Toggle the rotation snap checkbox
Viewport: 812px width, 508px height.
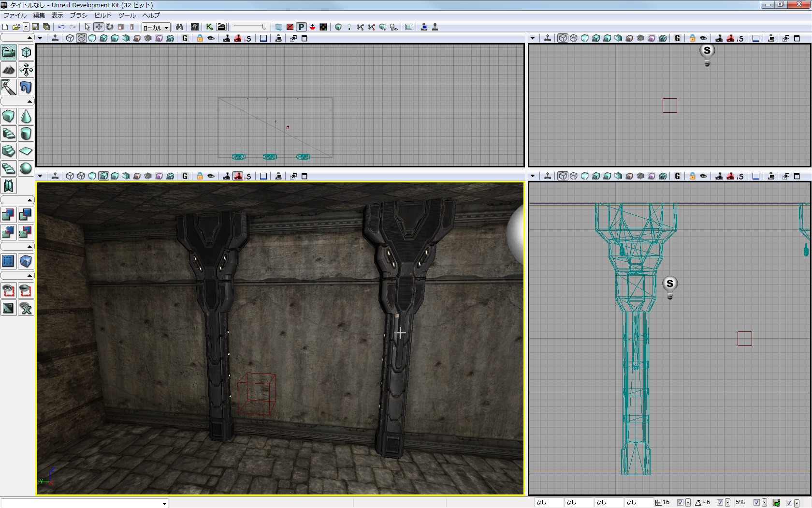[720, 503]
